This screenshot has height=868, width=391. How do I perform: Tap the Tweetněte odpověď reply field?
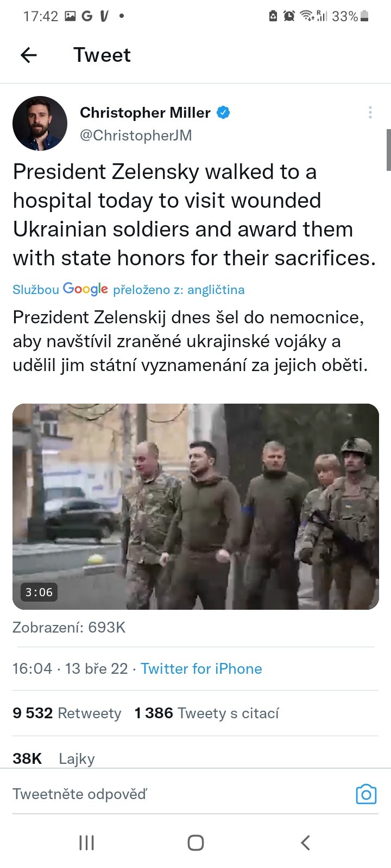[163, 794]
